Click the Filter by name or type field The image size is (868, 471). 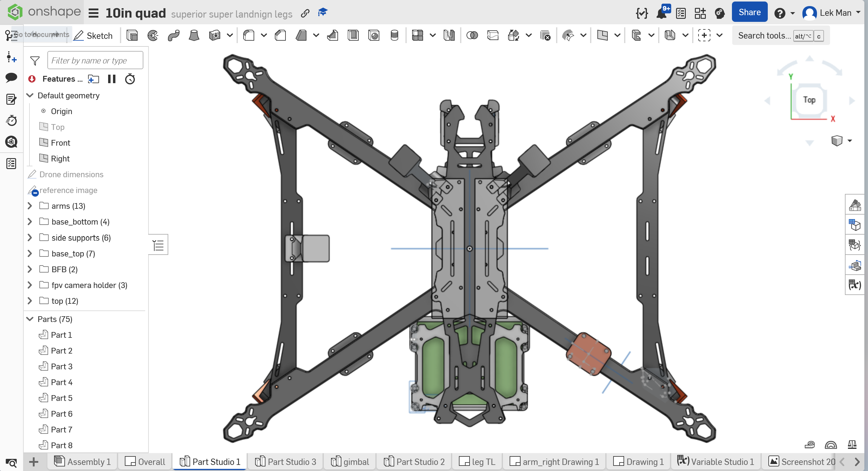point(95,61)
